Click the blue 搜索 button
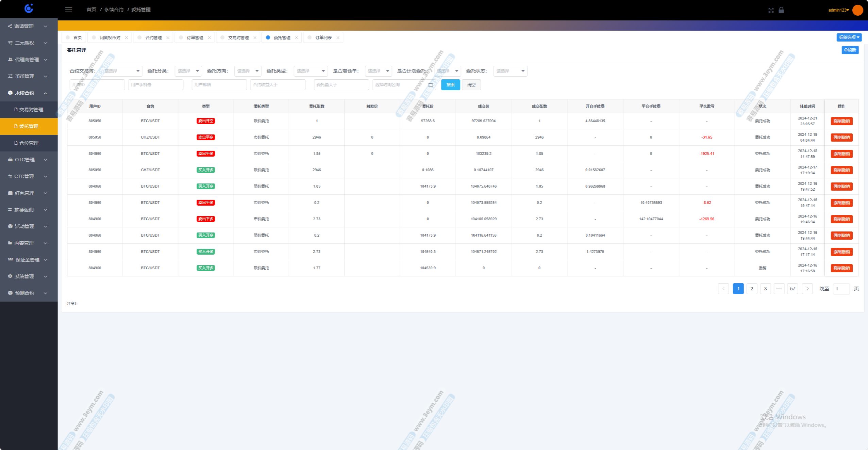868x450 pixels. coord(450,85)
